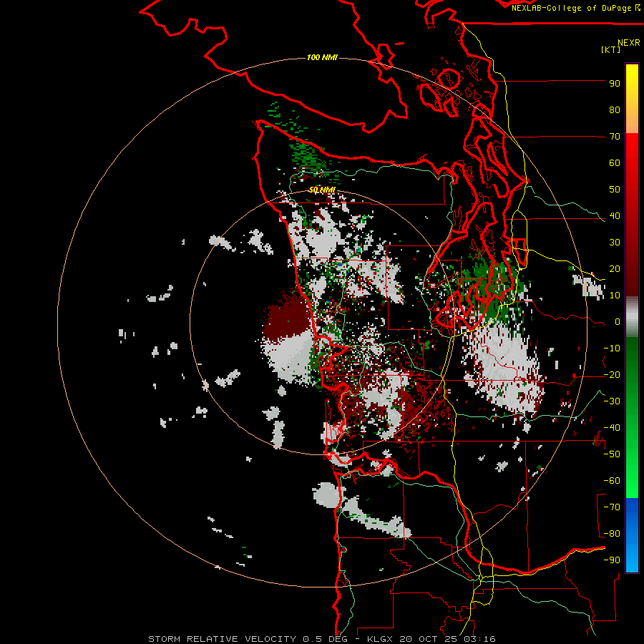Select the positive 60 scale value
644x644 pixels.
[x=615, y=163]
